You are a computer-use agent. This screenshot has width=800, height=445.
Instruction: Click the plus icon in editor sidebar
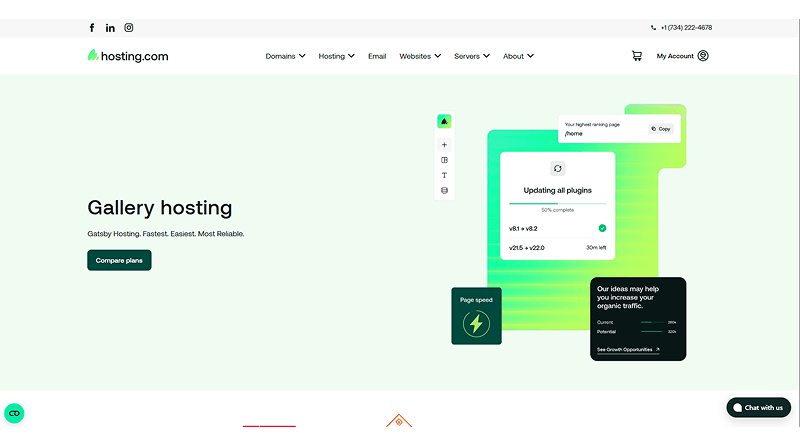pyautogui.click(x=444, y=145)
